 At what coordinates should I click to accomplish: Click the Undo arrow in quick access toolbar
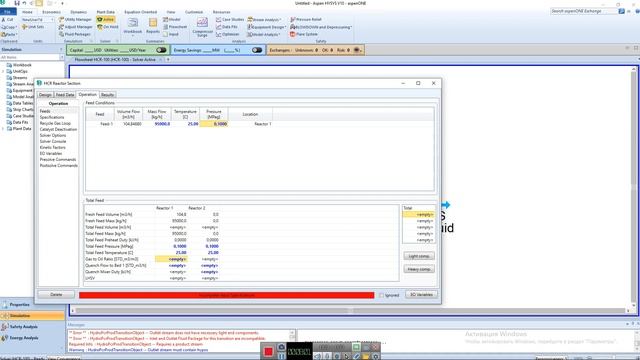[x=24, y=3]
